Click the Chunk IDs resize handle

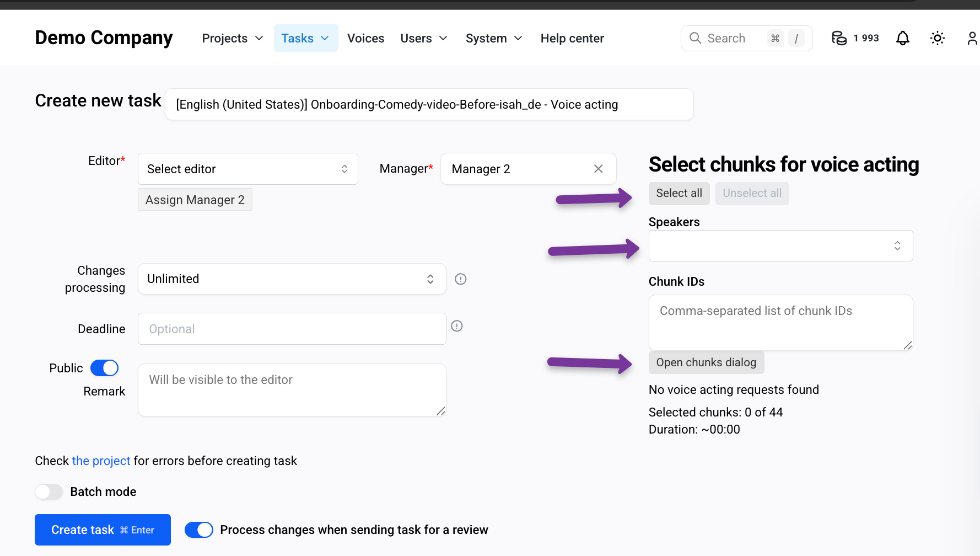907,345
